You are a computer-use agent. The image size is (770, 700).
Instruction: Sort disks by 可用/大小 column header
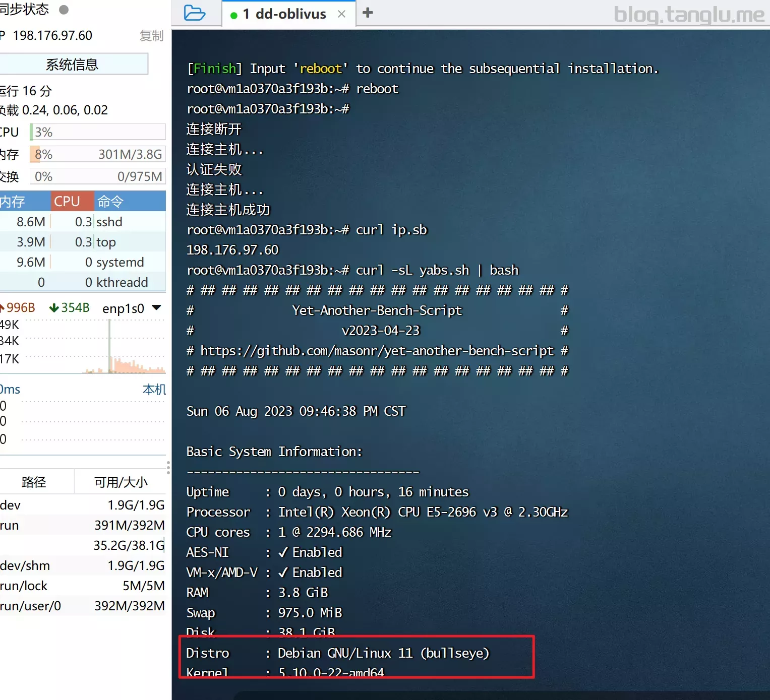tap(121, 482)
